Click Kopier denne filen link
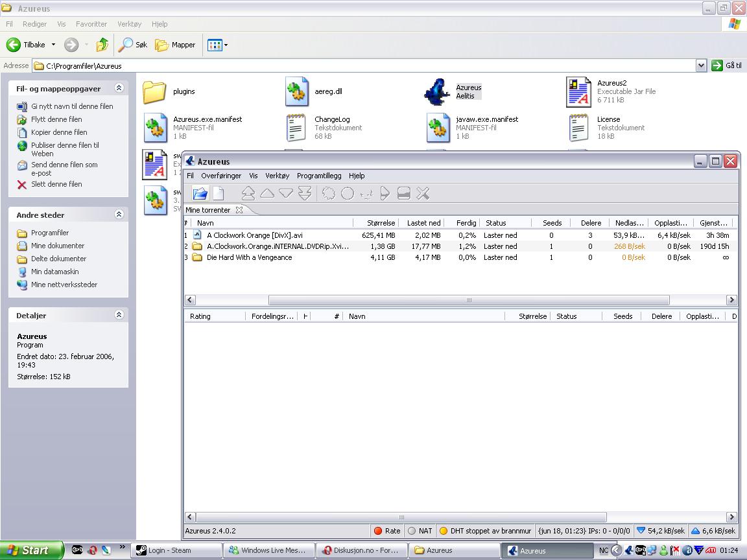 pyautogui.click(x=59, y=132)
